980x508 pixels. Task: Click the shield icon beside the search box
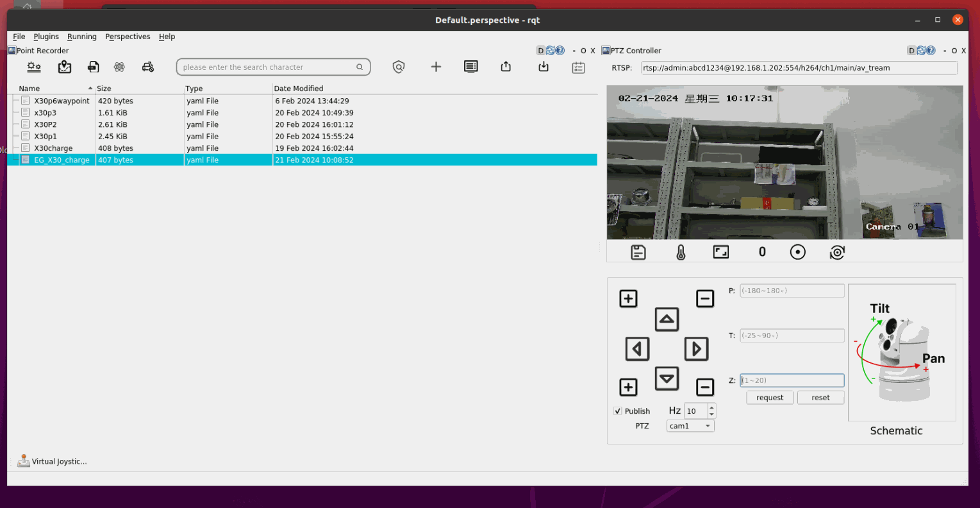(x=399, y=67)
